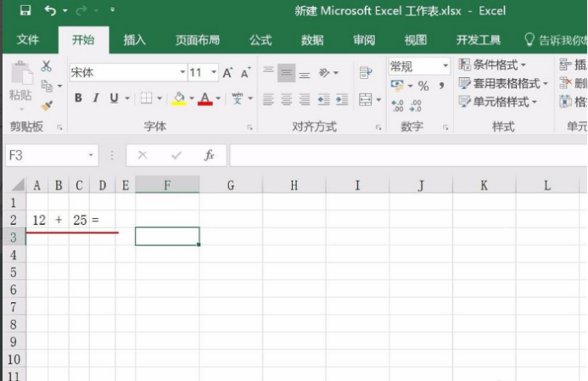Toggle bold formatting
This screenshot has width=588, height=381.
[x=78, y=98]
